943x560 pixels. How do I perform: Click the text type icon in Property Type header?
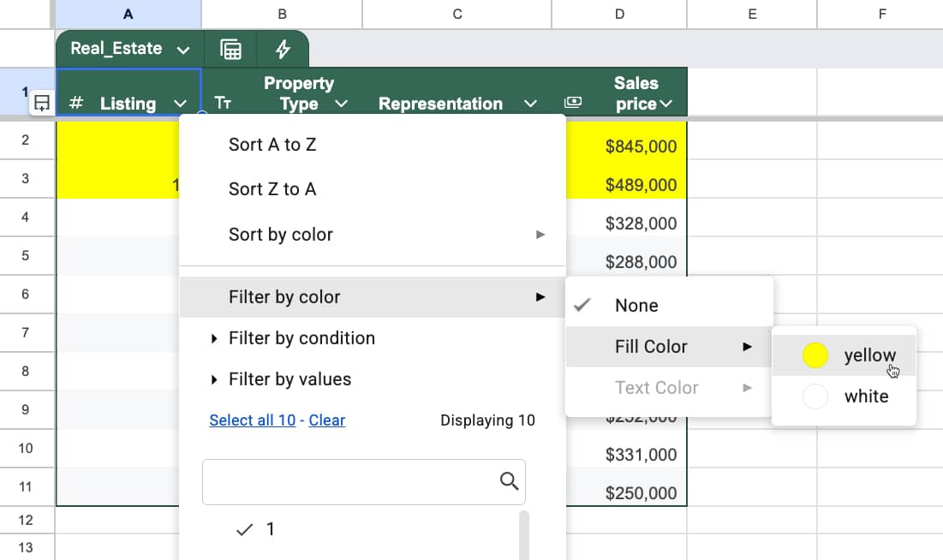223,103
